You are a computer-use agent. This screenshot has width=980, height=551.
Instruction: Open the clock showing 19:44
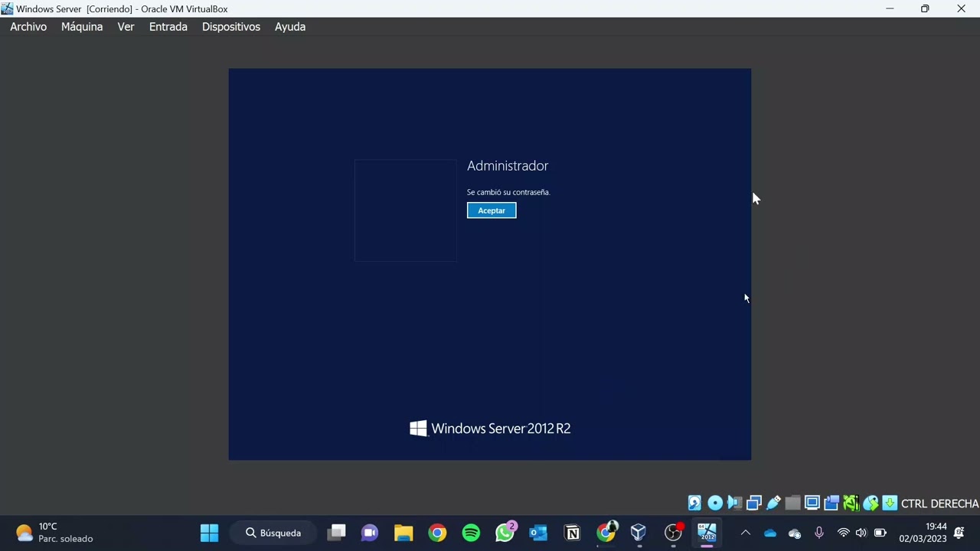(x=923, y=533)
